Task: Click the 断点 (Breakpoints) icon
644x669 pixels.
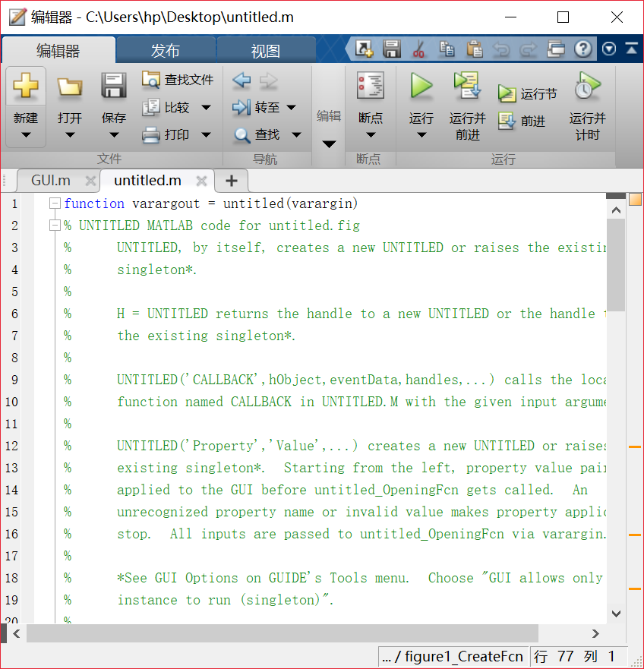Action: [x=371, y=86]
